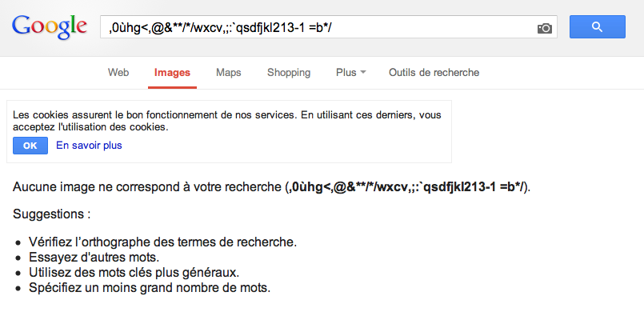644x320 pixels.
Task: Click the bold query text in results
Action: pos(407,187)
